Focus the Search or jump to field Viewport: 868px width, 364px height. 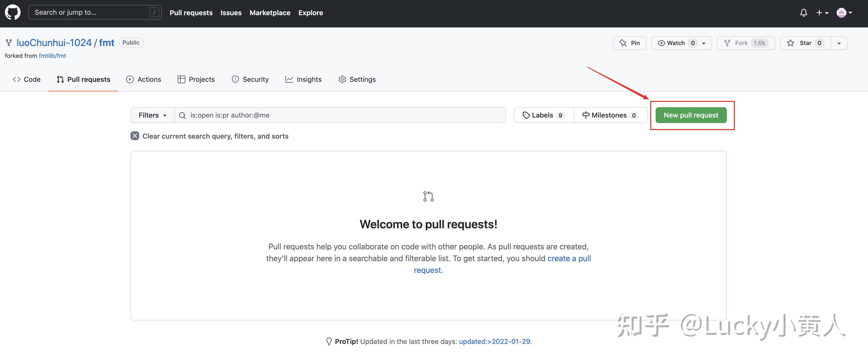click(91, 12)
